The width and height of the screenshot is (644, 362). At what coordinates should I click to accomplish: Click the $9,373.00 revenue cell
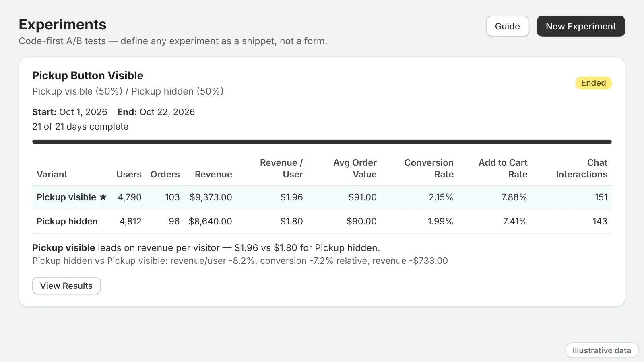click(x=211, y=197)
